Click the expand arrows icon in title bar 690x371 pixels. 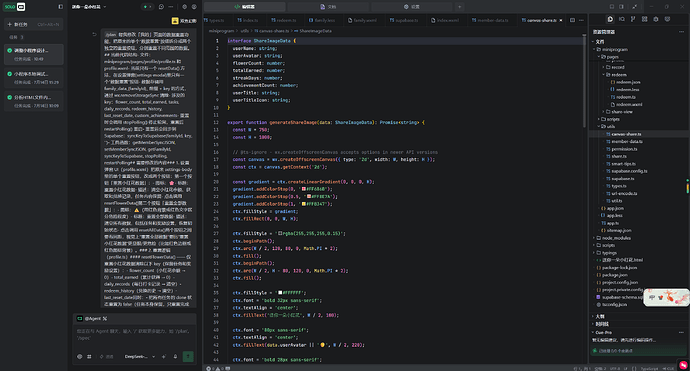[634, 7]
